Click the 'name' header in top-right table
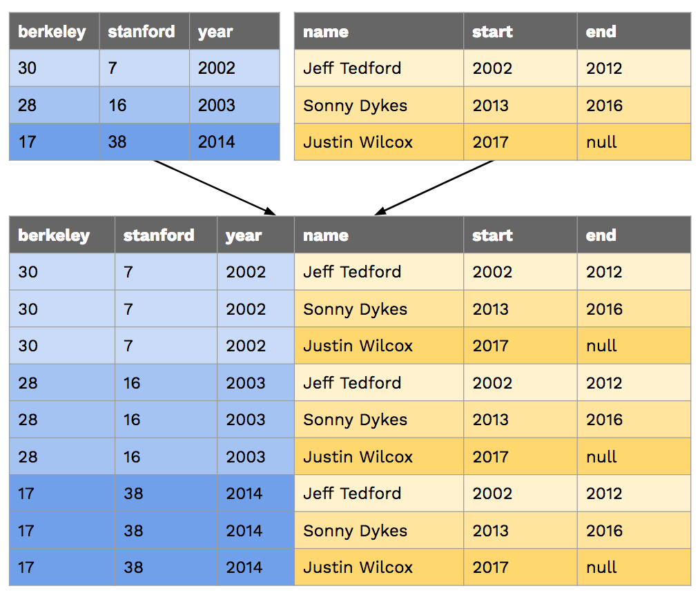The width and height of the screenshot is (700, 595). click(x=325, y=32)
